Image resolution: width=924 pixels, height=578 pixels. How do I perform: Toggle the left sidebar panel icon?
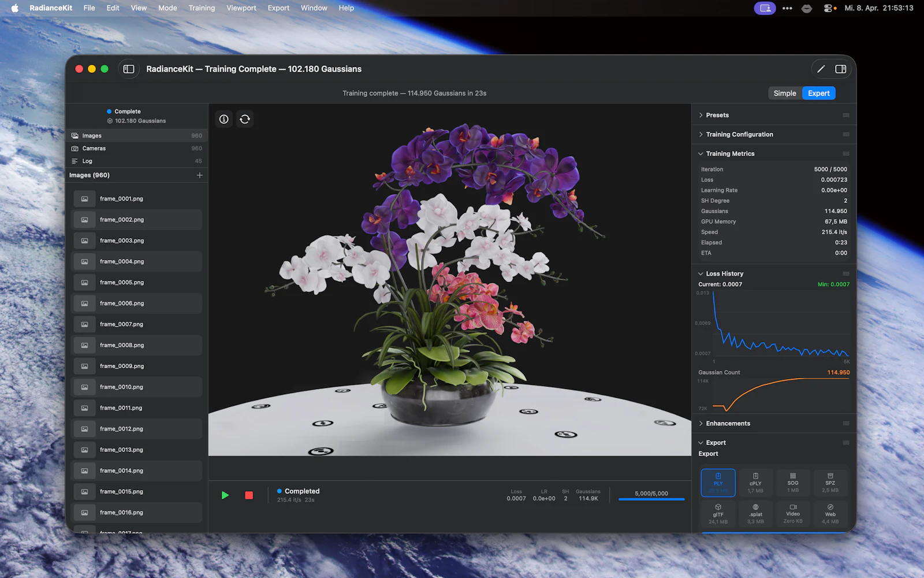coord(129,69)
